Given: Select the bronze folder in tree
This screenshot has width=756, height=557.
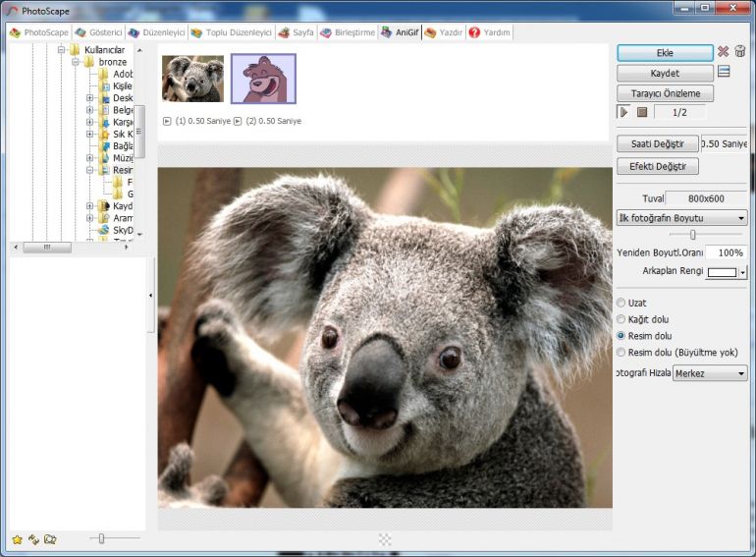Looking at the screenshot, I should pos(112,62).
